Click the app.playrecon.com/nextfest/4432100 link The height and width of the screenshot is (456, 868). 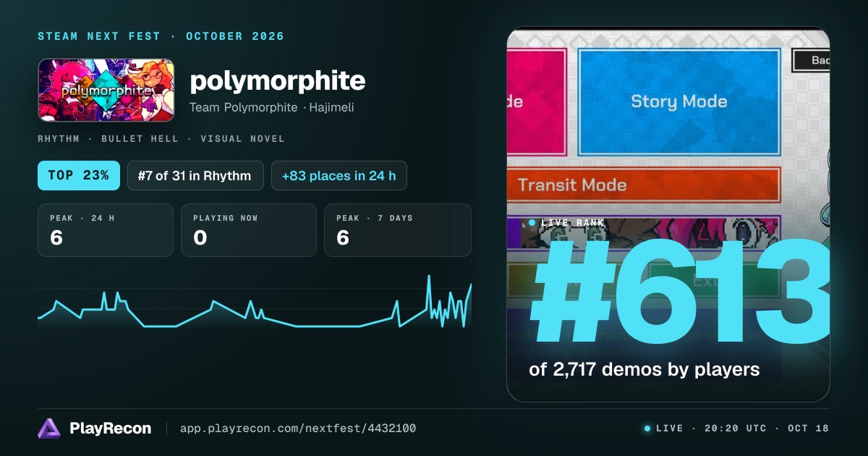[x=298, y=428]
